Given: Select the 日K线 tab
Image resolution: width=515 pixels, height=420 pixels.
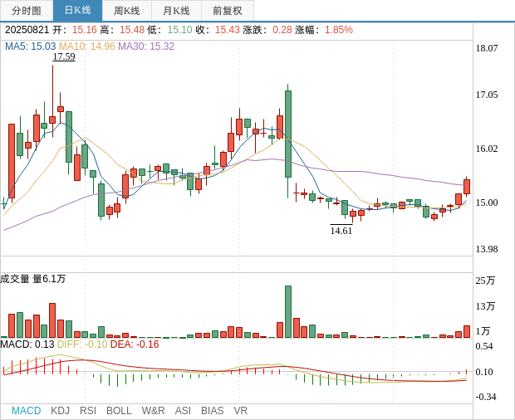Looking at the screenshot, I should (x=77, y=11).
